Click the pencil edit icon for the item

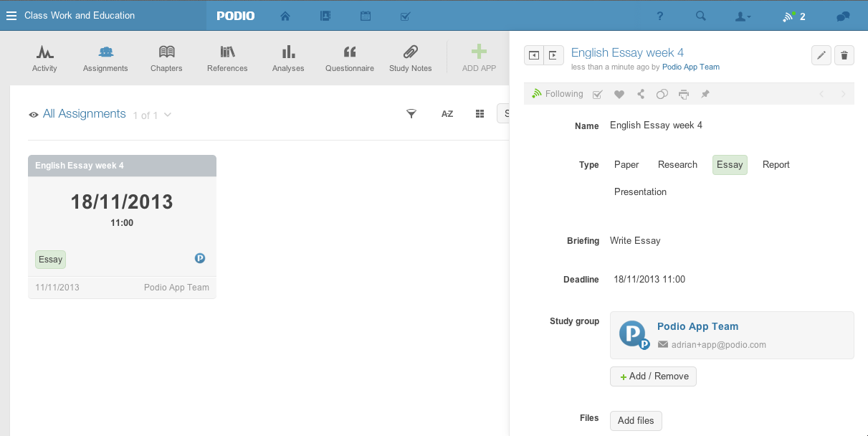point(821,55)
